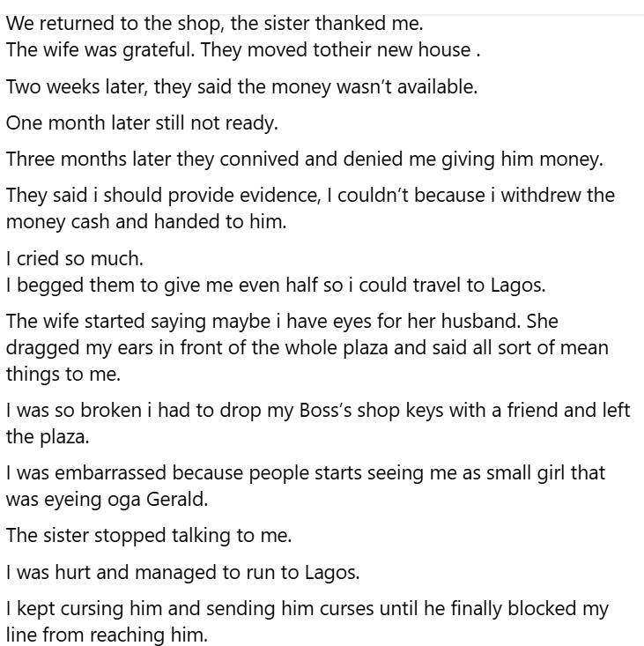The image size is (644, 646).
Task: Click the line "I cried so much."
Action: pos(74,260)
